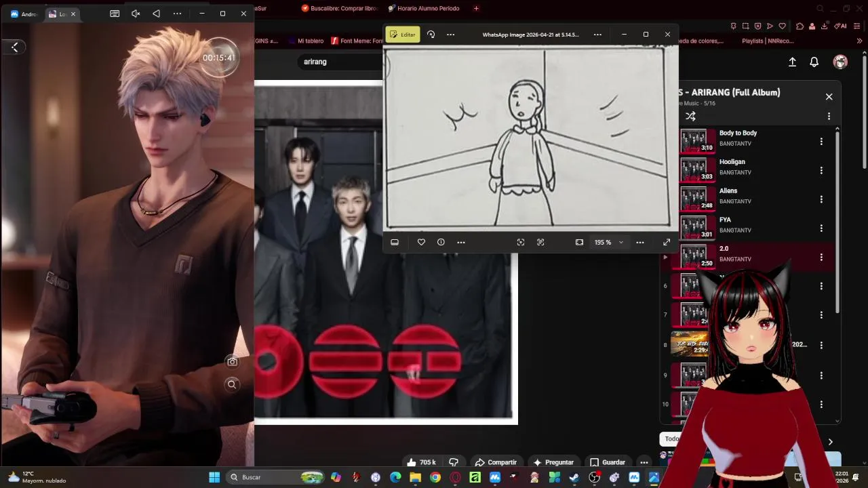Open playlist panel options menu

pos(829,117)
